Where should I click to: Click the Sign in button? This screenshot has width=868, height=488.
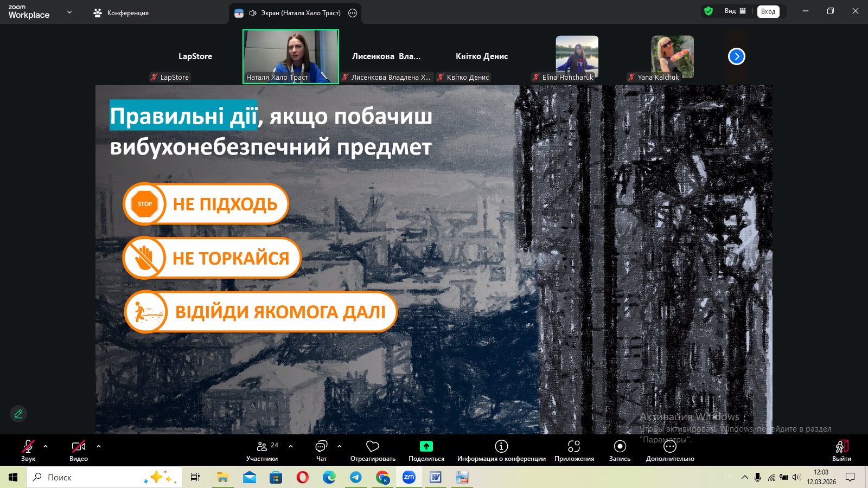tap(768, 11)
